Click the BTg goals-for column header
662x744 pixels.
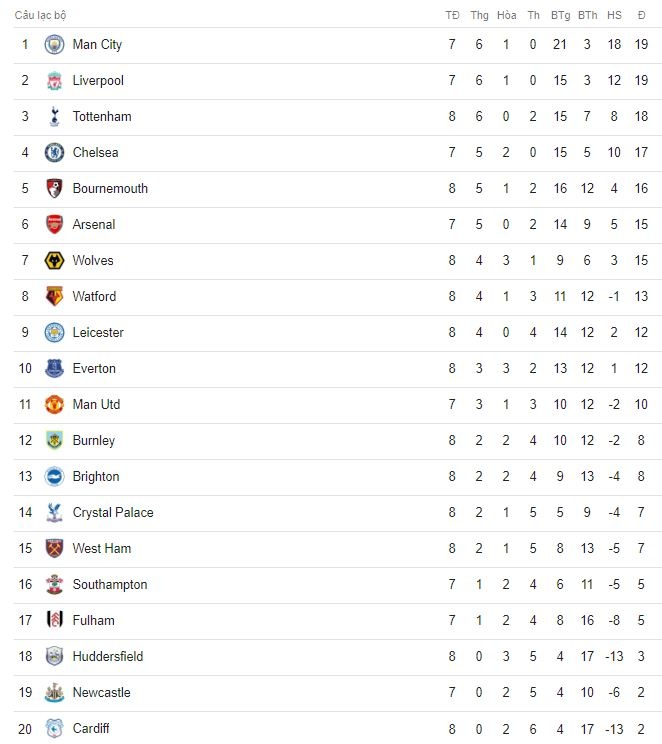(x=560, y=16)
